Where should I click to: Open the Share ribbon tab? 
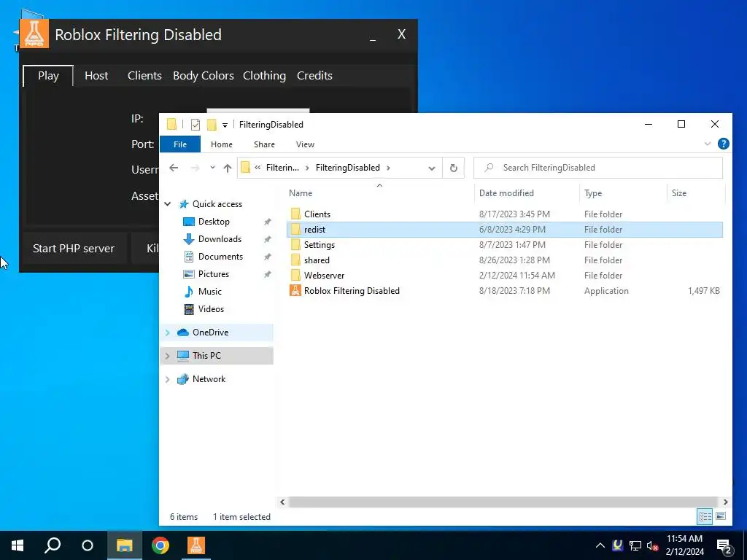pyautogui.click(x=264, y=144)
